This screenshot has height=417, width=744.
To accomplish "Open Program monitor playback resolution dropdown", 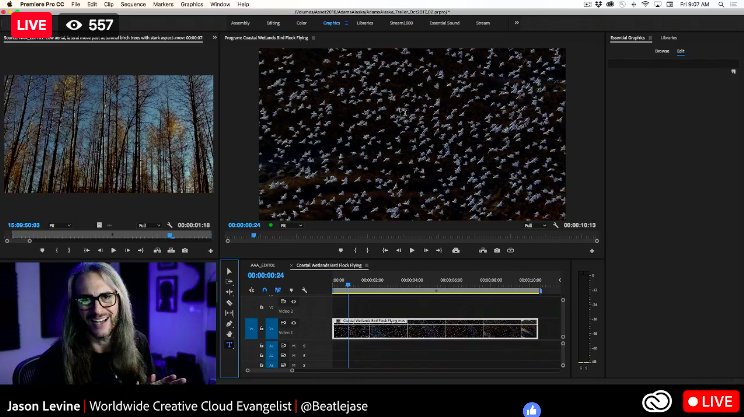I will pos(535,225).
